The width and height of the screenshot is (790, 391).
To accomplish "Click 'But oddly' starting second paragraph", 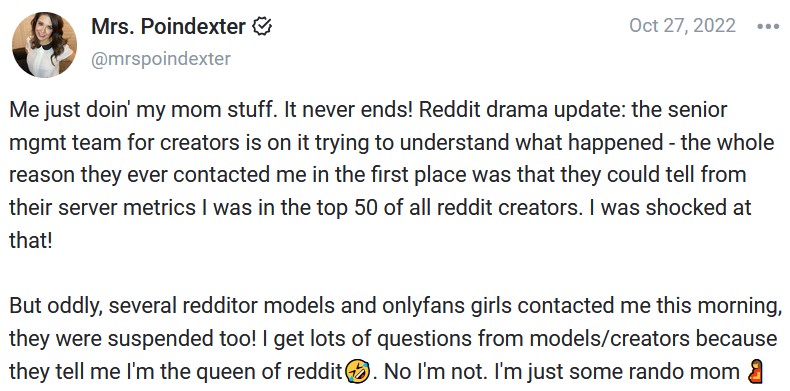I will click(55, 306).
